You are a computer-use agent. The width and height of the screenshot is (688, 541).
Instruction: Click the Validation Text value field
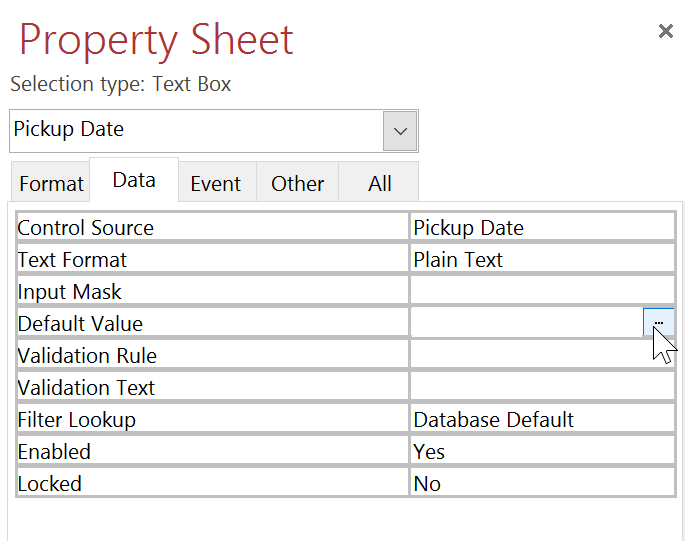[542, 387]
